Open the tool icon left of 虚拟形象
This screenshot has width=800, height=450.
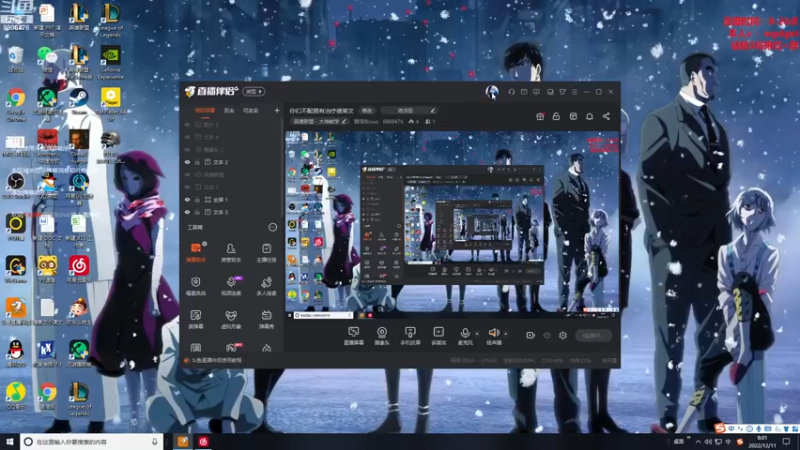point(196,319)
